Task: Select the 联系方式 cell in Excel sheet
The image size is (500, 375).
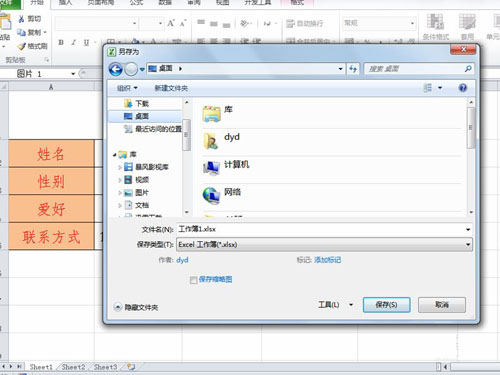Action: coord(51,237)
